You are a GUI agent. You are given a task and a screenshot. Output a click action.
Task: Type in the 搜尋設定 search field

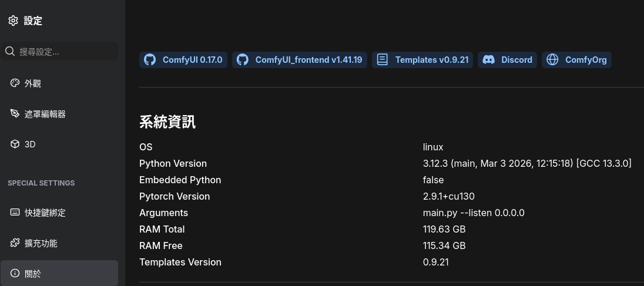click(66, 52)
